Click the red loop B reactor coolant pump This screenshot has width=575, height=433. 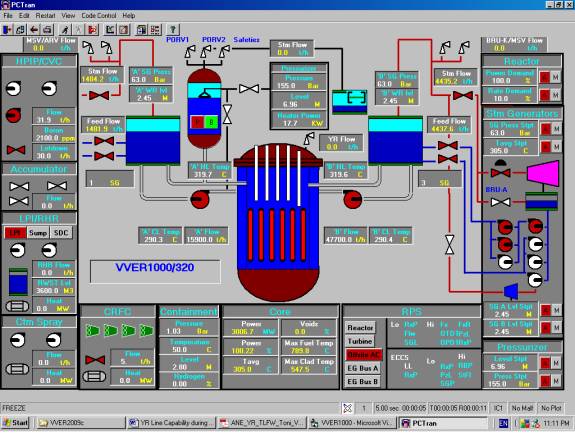(x=353, y=199)
